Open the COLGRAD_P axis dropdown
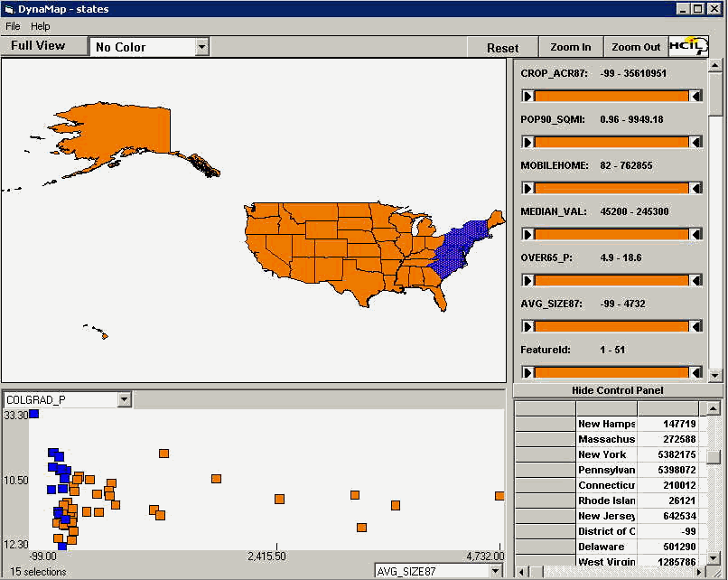The width and height of the screenshot is (728, 580). pos(124,399)
